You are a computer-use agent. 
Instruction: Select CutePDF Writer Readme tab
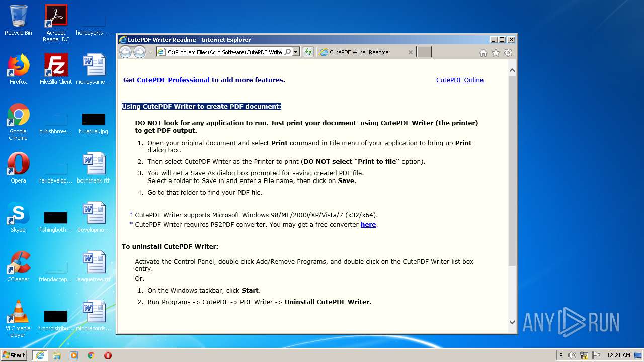(x=366, y=52)
